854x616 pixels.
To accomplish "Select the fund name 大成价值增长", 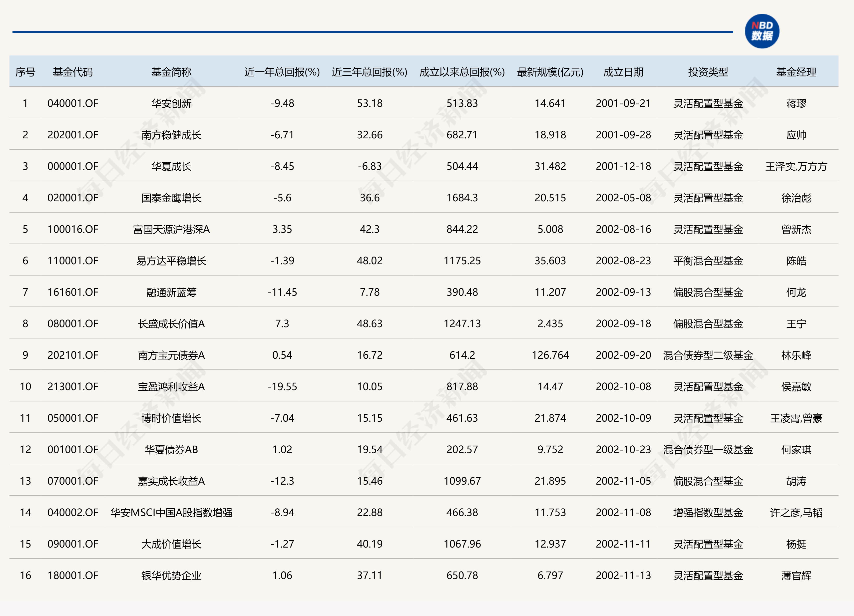I will (x=171, y=544).
